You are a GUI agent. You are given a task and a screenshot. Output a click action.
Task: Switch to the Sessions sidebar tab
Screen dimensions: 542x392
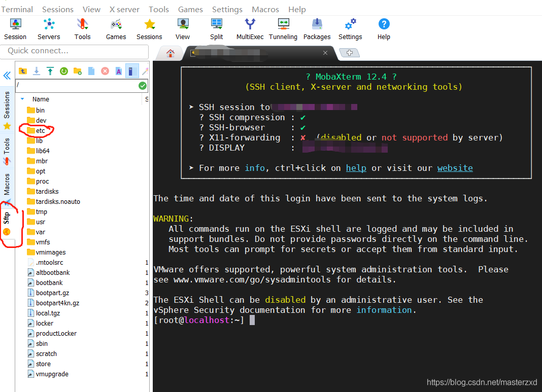pos(7,110)
